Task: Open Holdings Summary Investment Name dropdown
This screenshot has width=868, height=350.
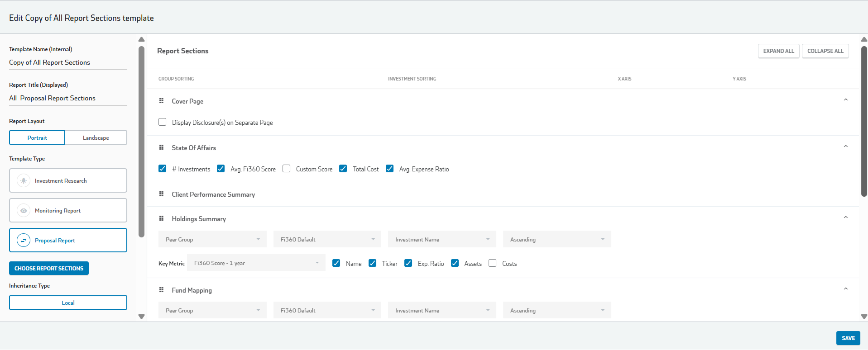Action: click(442, 239)
